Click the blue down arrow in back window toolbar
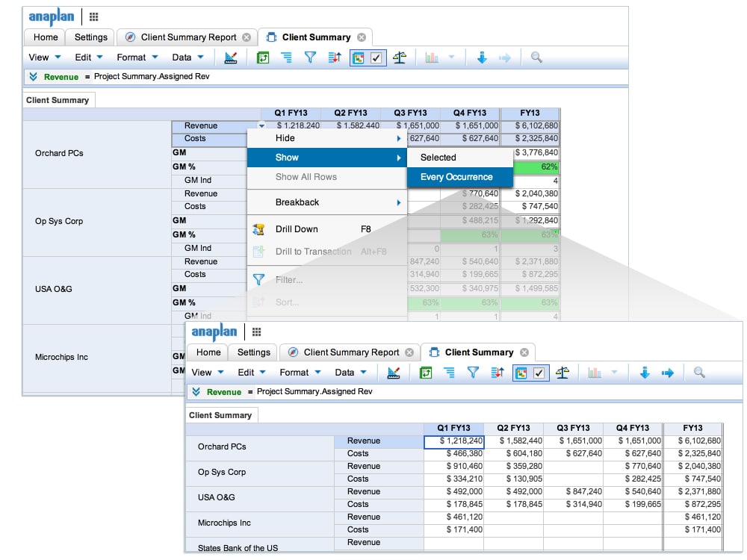The height and width of the screenshot is (560, 747). 482,57
